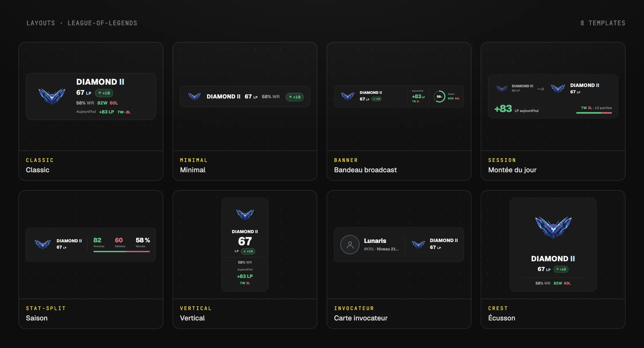Select the Minimal template card title
The width and height of the screenshot is (644, 348).
click(193, 170)
